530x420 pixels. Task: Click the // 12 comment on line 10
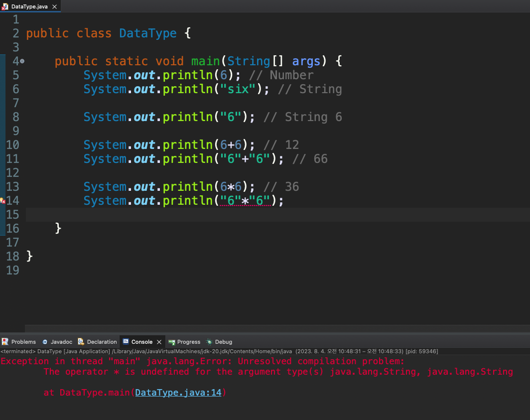click(281, 145)
